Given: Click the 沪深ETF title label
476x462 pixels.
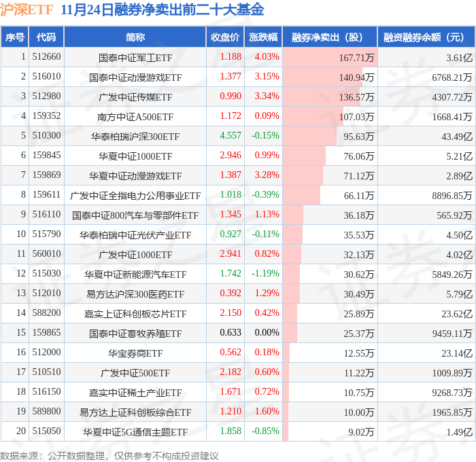Looking at the screenshot, I should pos(27,10).
